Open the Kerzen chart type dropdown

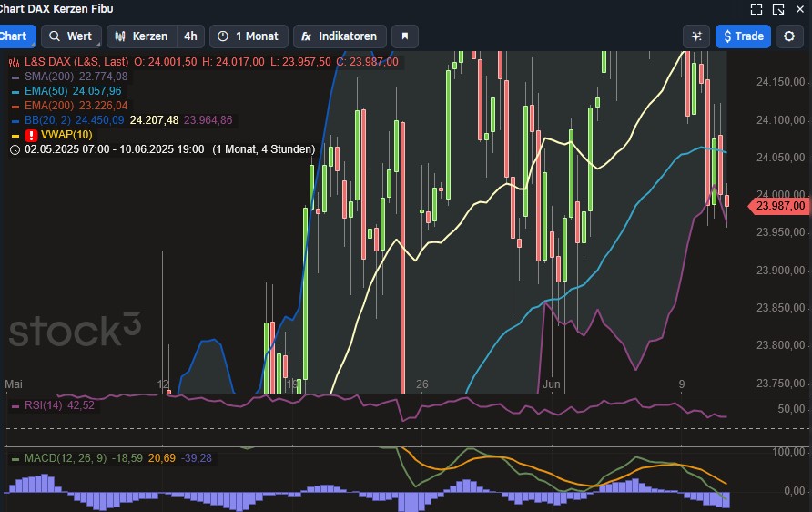click(141, 36)
